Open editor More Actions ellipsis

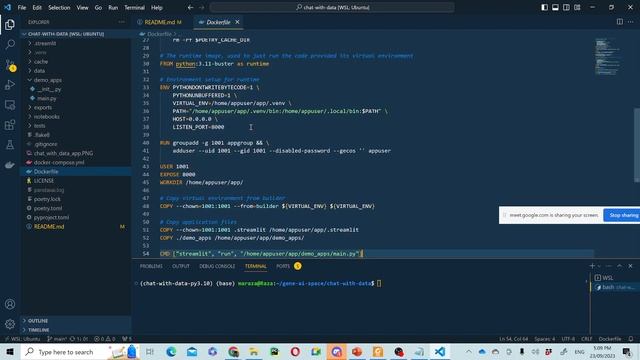[631, 22]
